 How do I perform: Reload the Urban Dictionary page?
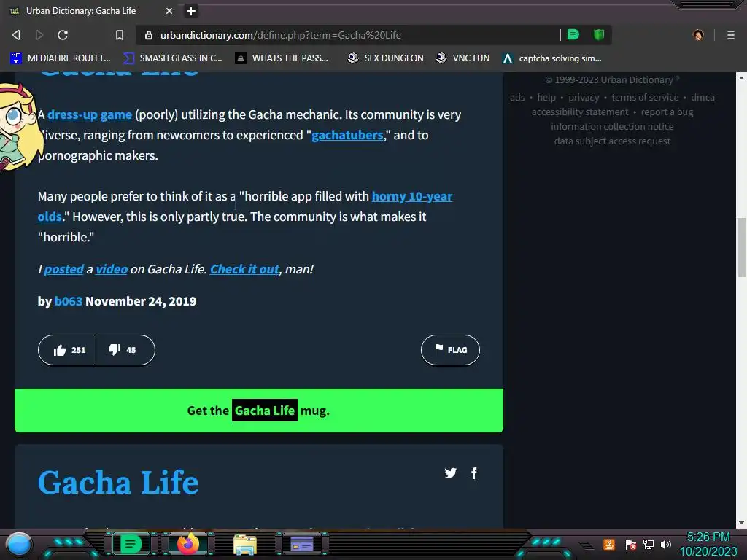click(63, 35)
